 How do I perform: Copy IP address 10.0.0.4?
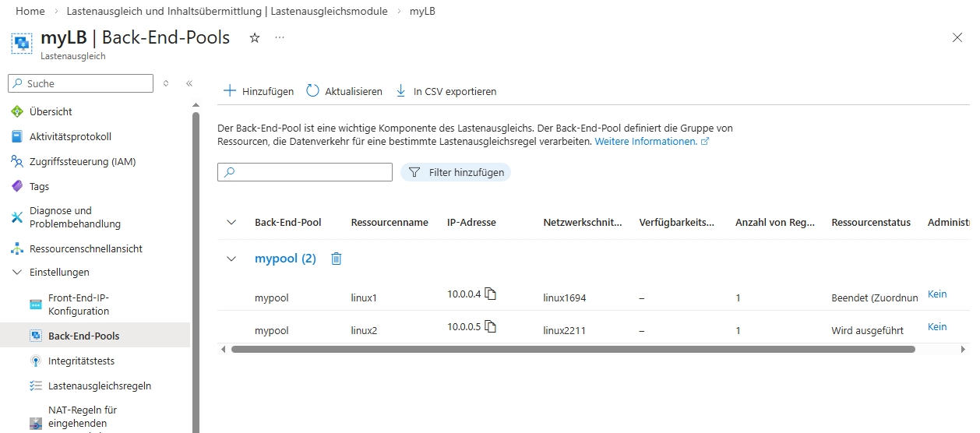491,294
